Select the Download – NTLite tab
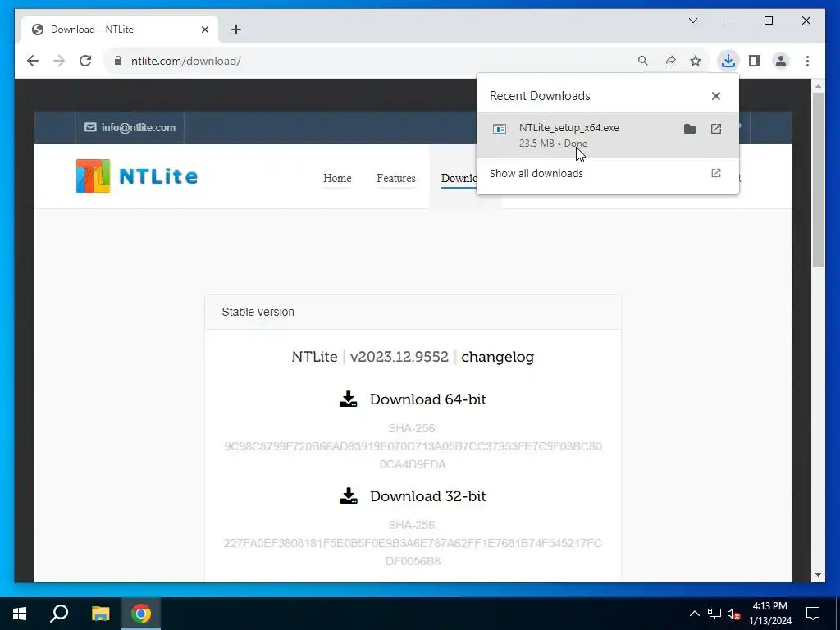Viewport: 840px width, 630px height. (x=120, y=30)
